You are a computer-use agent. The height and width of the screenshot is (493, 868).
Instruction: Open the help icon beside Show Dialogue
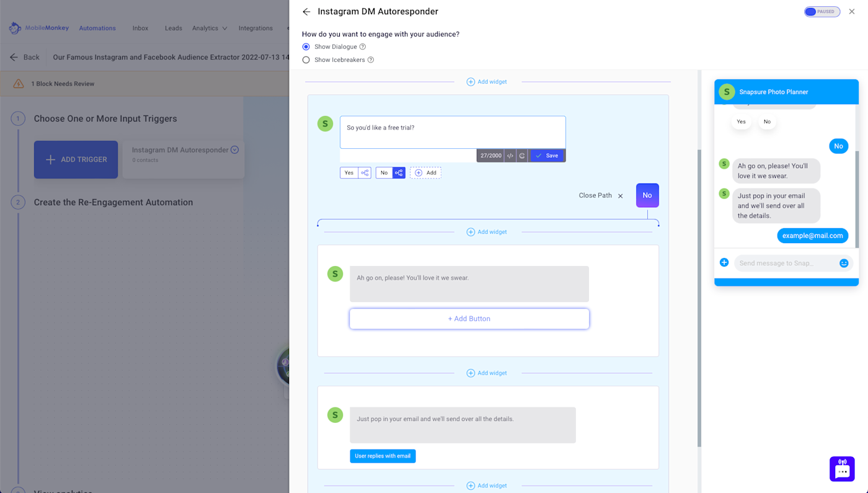pyautogui.click(x=363, y=47)
